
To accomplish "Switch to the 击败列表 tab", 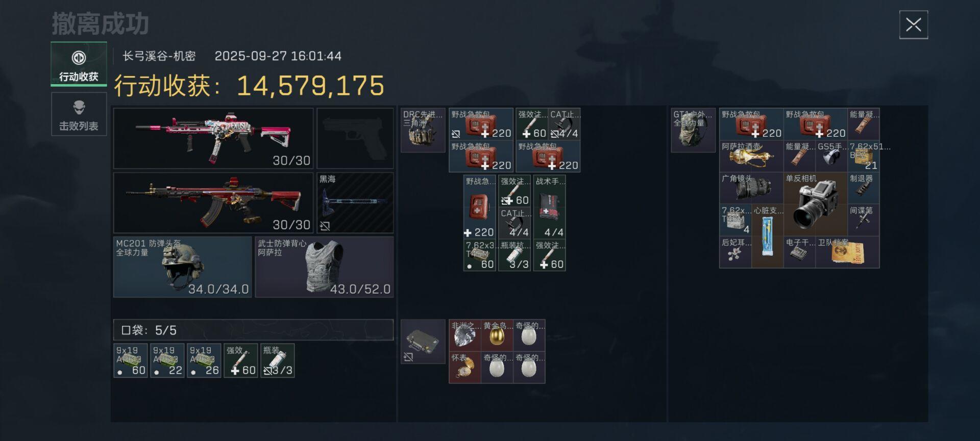I will (x=79, y=114).
